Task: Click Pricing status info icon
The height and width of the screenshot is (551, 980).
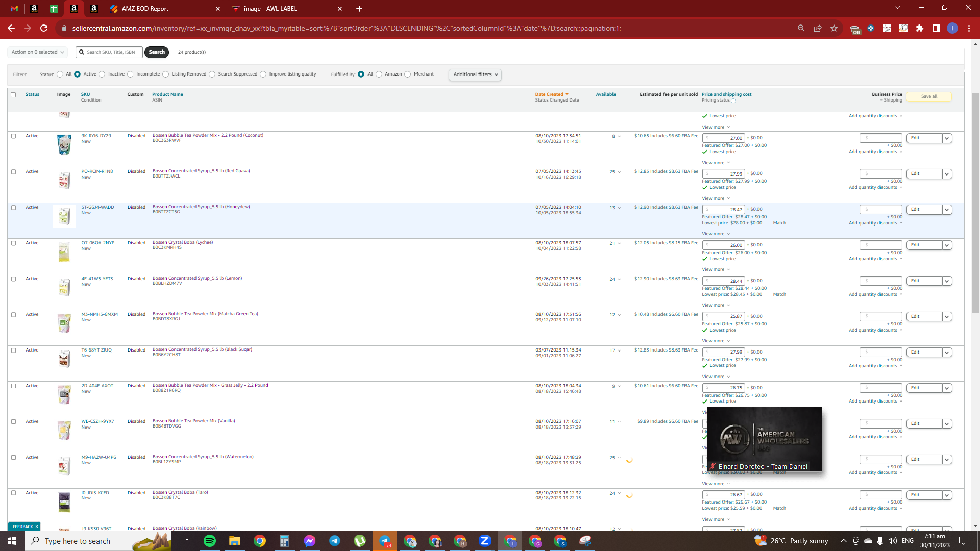Action: pyautogui.click(x=733, y=101)
